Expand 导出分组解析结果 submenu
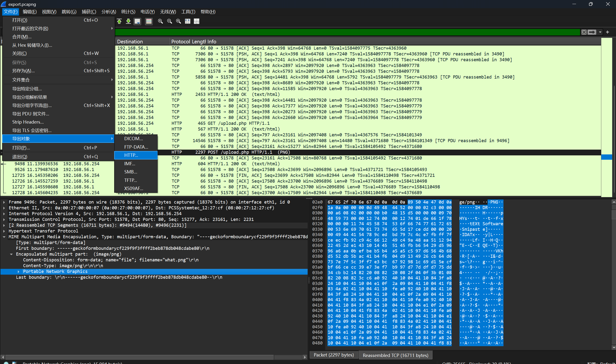Viewport: 616px width, 364px height. tap(58, 97)
